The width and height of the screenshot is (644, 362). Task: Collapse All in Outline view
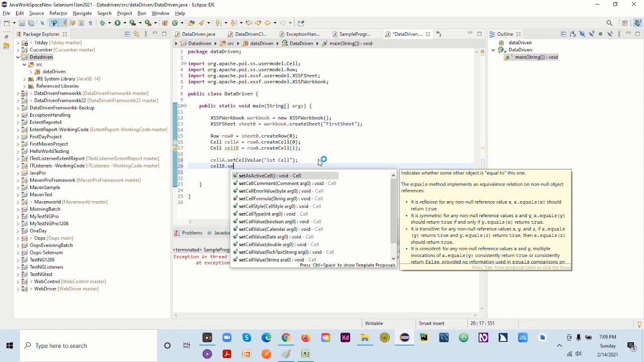tap(563, 34)
